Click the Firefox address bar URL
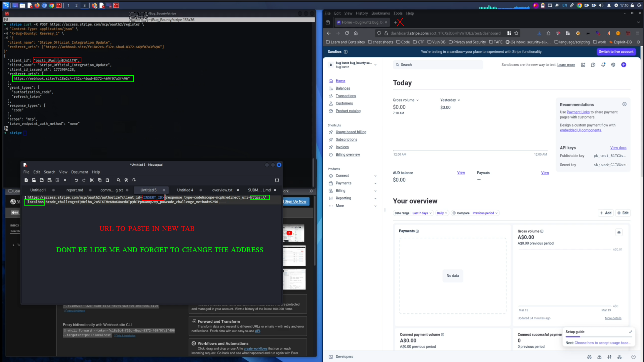The image size is (644, 362). click(445, 33)
